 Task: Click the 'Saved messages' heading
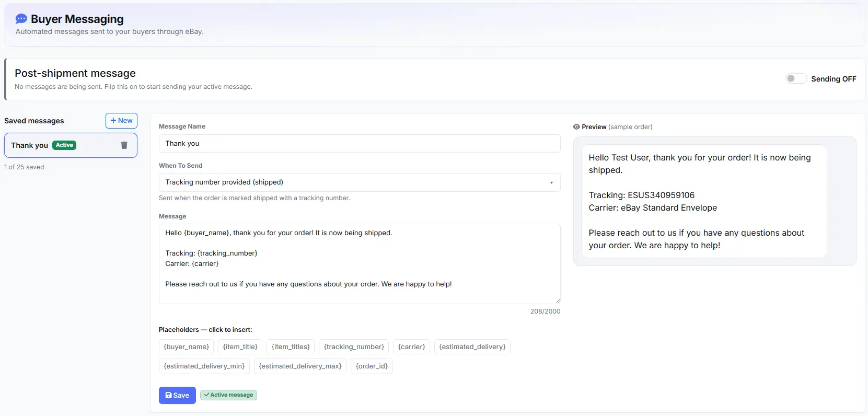tap(34, 121)
